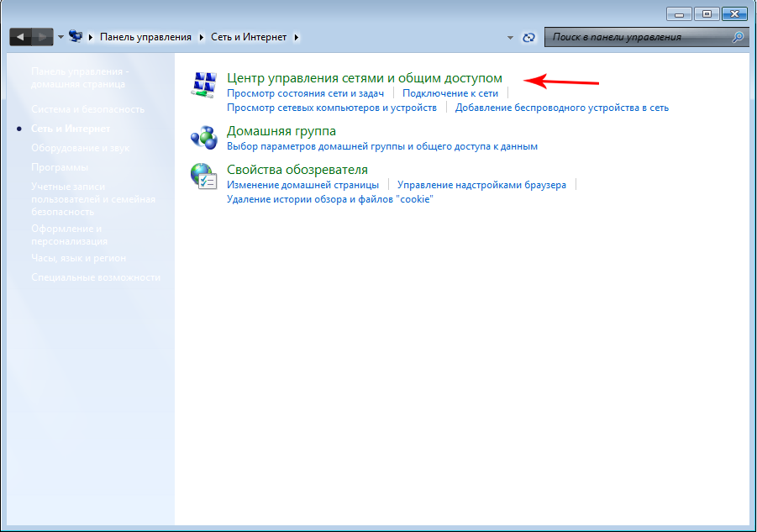Open the recent pages dropdown arrow

pos(60,38)
